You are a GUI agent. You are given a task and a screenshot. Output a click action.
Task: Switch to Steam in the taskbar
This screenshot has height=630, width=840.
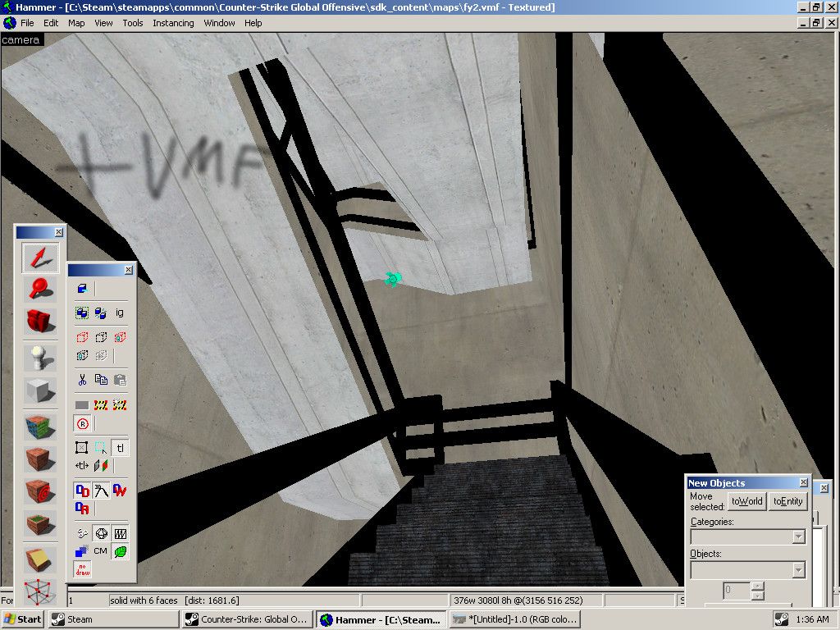point(79,619)
